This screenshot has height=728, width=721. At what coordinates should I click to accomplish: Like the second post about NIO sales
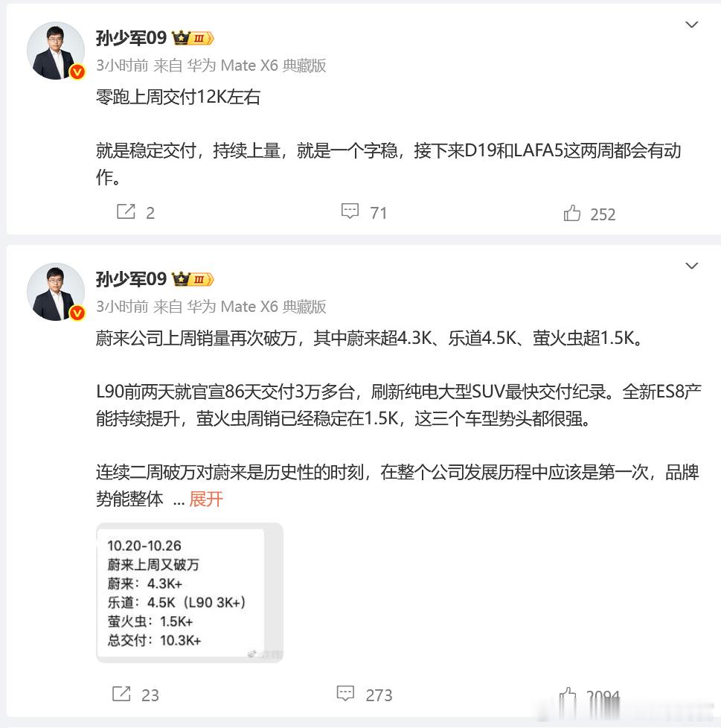(568, 695)
